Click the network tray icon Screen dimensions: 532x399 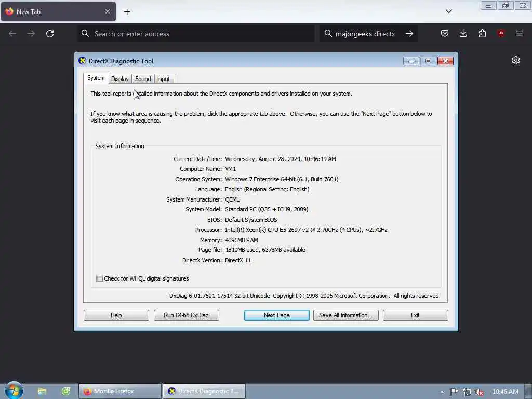click(x=467, y=392)
